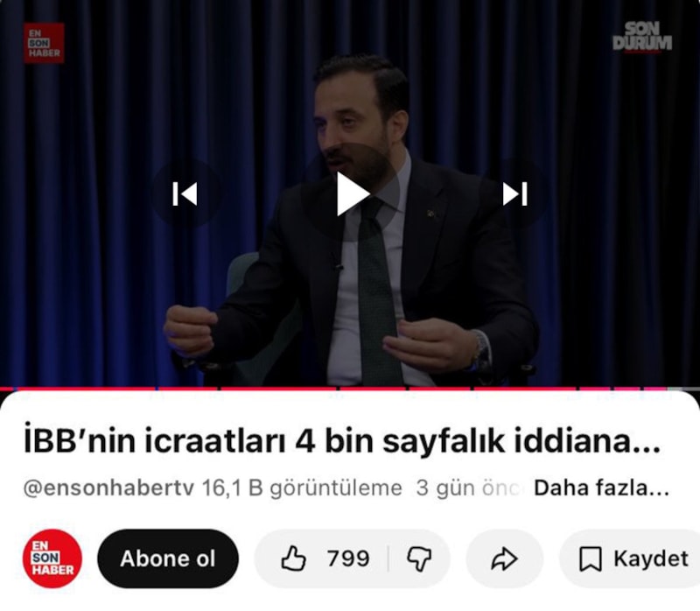Viewport: 700px width, 611px height.
Task: Tap the 16,1 B görüntüleme view count
Action: pyautogui.click(x=302, y=488)
